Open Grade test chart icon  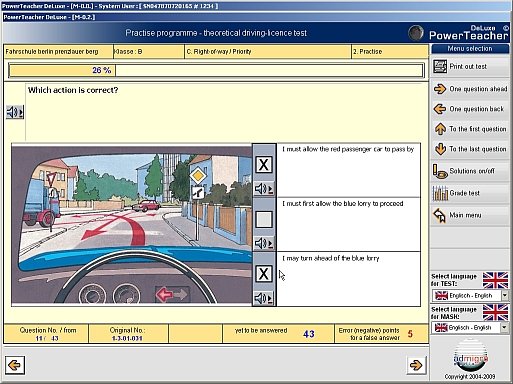coord(440,193)
